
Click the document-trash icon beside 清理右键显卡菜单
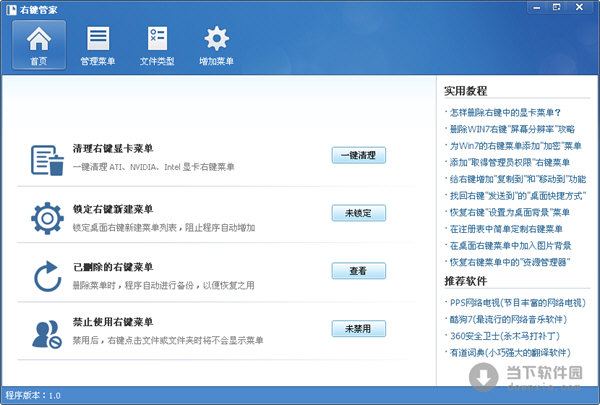(47, 160)
